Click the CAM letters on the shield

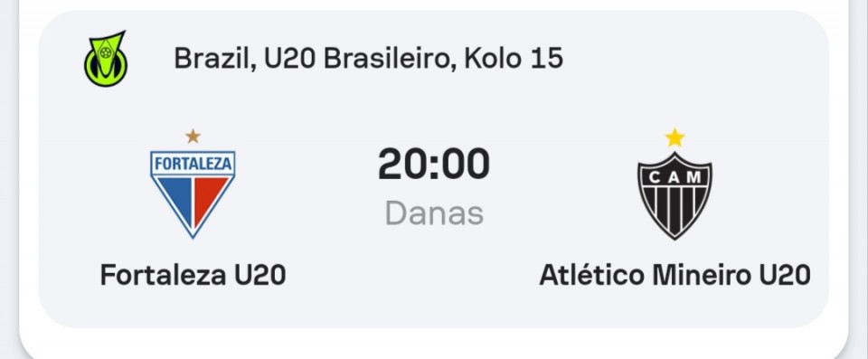(675, 177)
